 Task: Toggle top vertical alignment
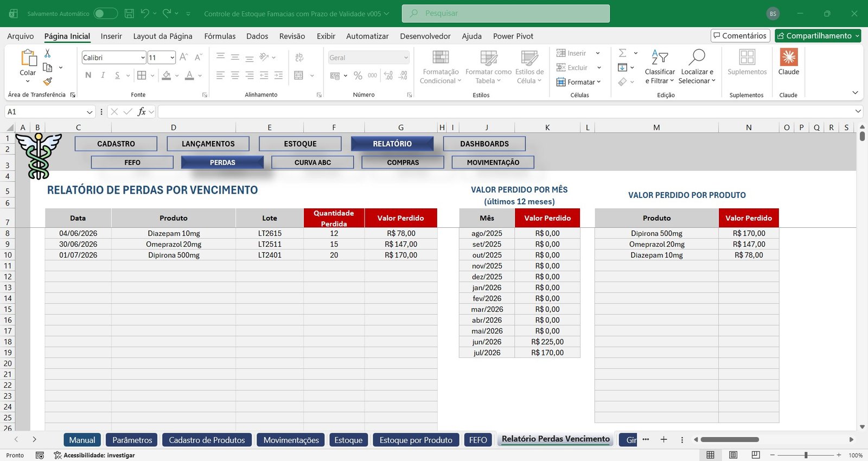pyautogui.click(x=220, y=57)
